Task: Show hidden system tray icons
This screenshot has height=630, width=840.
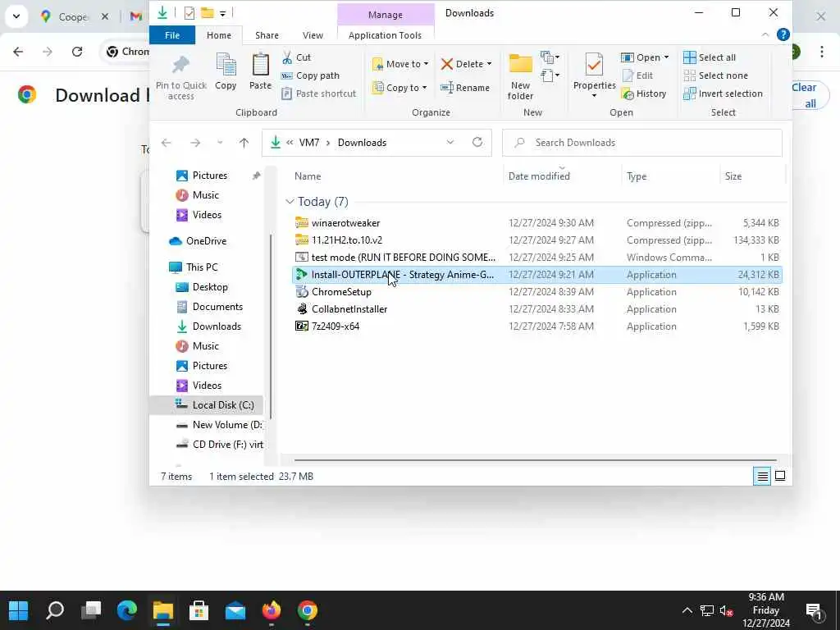Action: click(x=687, y=610)
